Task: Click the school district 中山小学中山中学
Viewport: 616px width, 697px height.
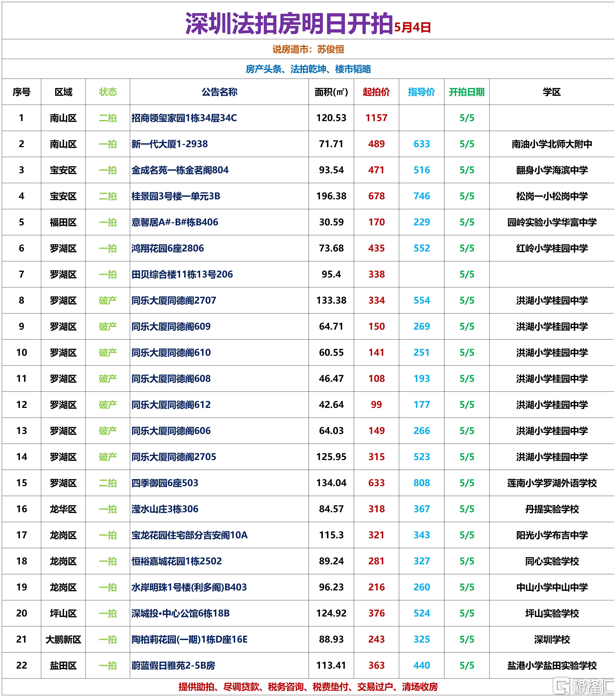Action: pos(552,588)
